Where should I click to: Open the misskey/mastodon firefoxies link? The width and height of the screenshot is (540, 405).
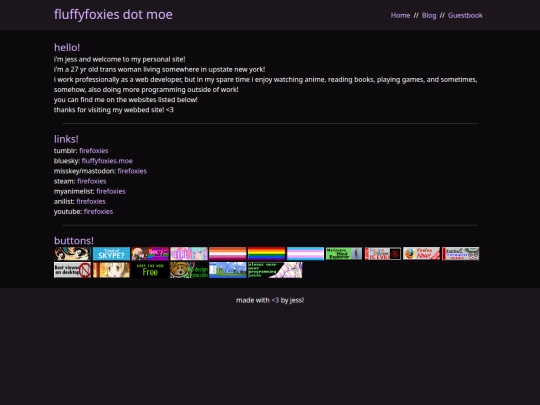point(132,171)
